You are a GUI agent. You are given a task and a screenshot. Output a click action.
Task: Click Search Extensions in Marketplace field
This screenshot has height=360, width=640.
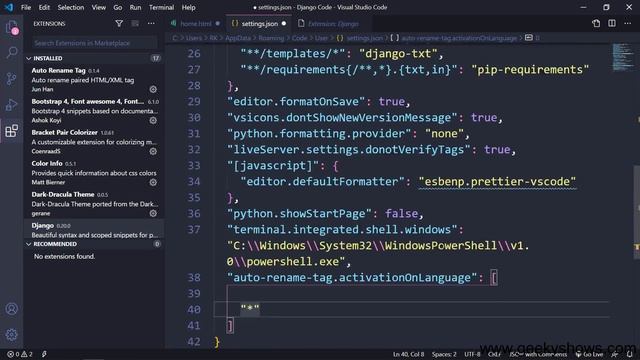pyautogui.click(x=94, y=43)
